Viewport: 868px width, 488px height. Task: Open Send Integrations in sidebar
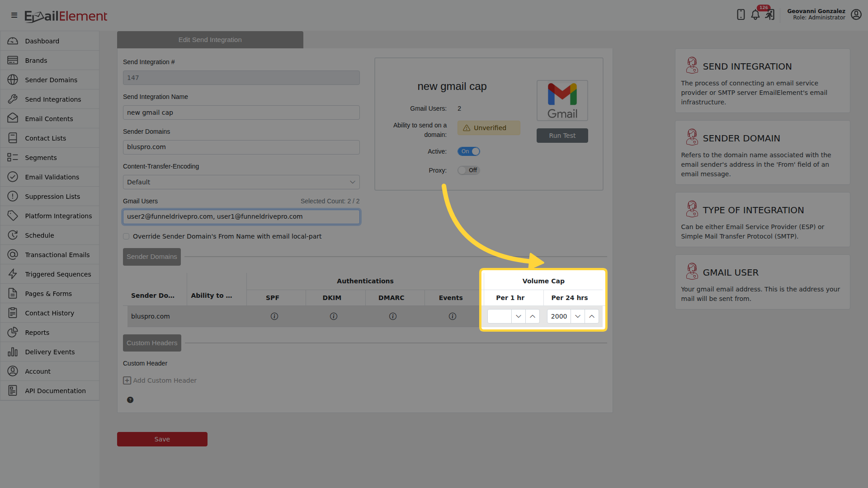[50, 99]
